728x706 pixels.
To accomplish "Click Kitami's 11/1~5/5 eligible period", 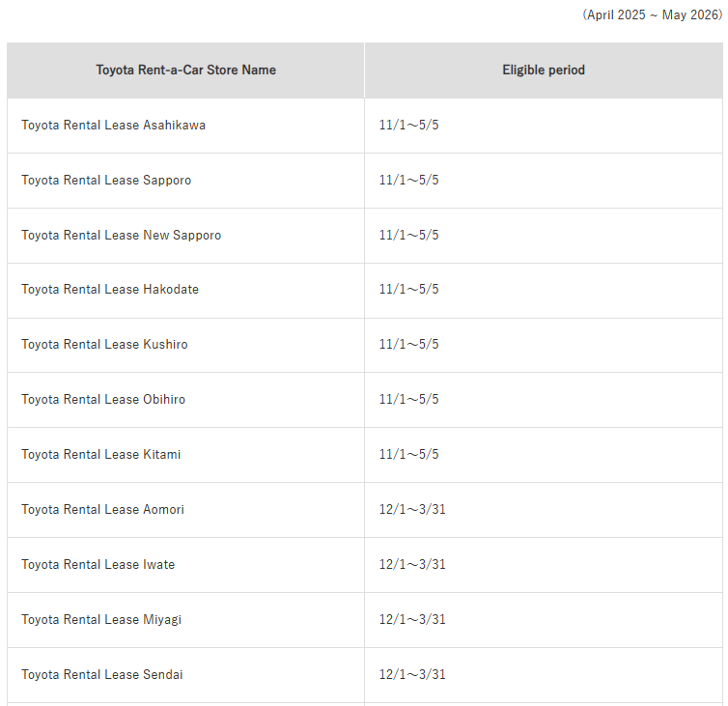I will 408,455.
